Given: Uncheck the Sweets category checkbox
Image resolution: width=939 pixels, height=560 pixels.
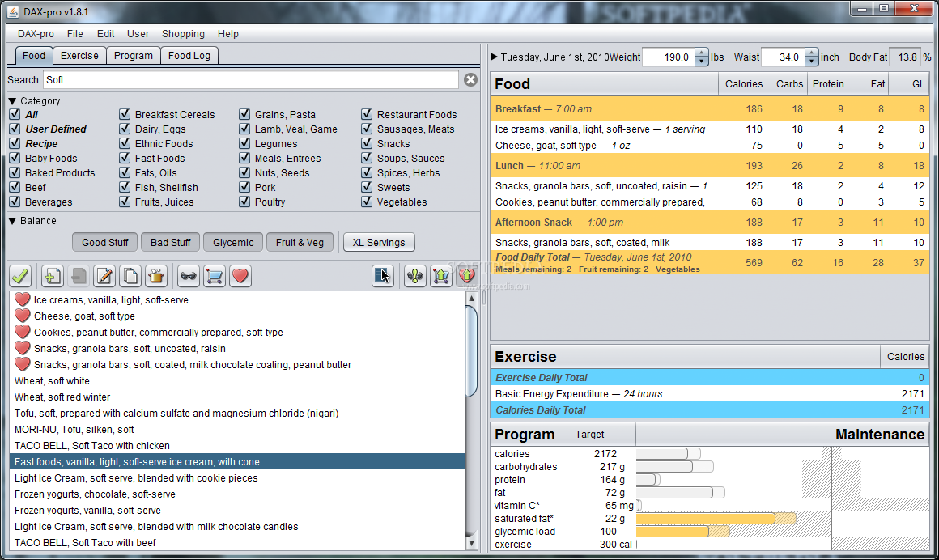Looking at the screenshot, I should point(367,187).
